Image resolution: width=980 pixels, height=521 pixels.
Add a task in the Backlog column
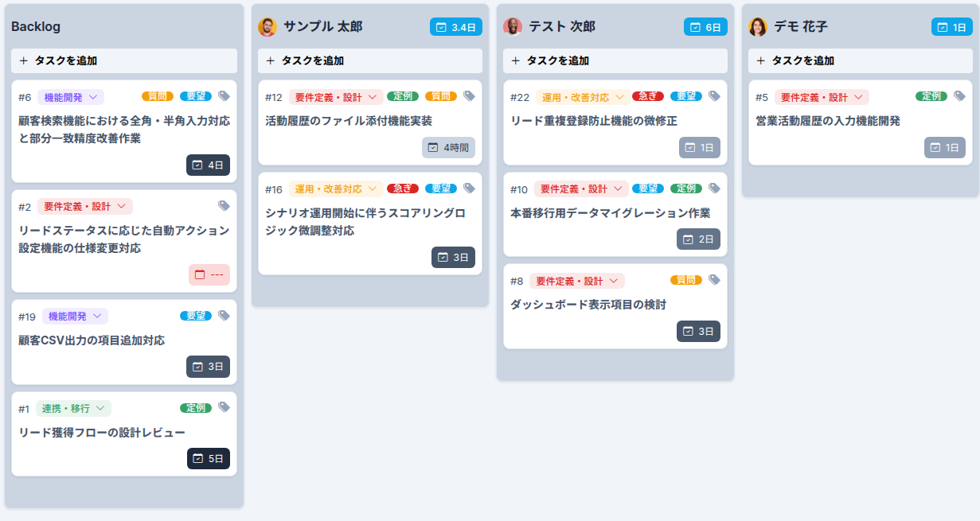click(124, 60)
